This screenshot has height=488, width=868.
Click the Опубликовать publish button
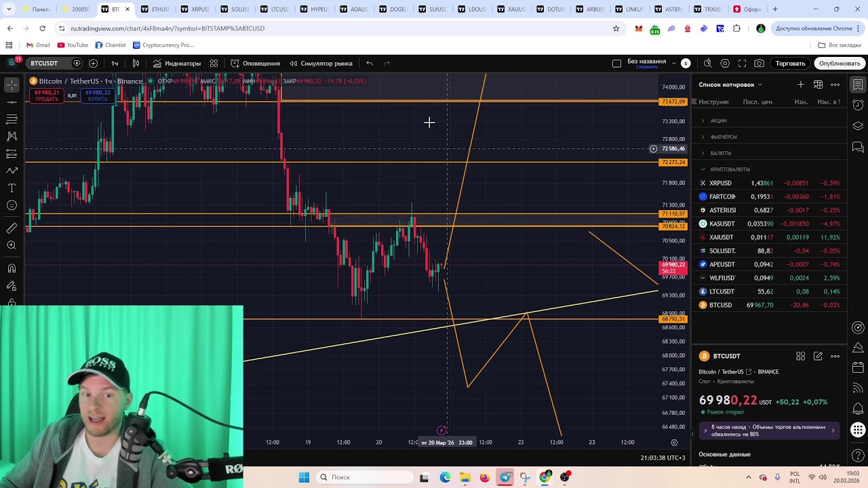coord(840,63)
